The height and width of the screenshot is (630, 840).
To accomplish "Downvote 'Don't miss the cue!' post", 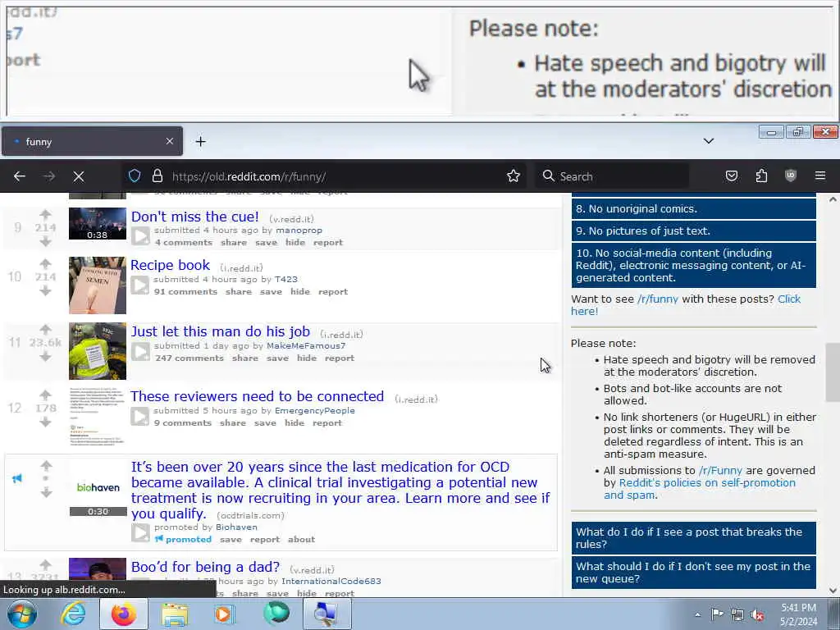I will click(46, 242).
